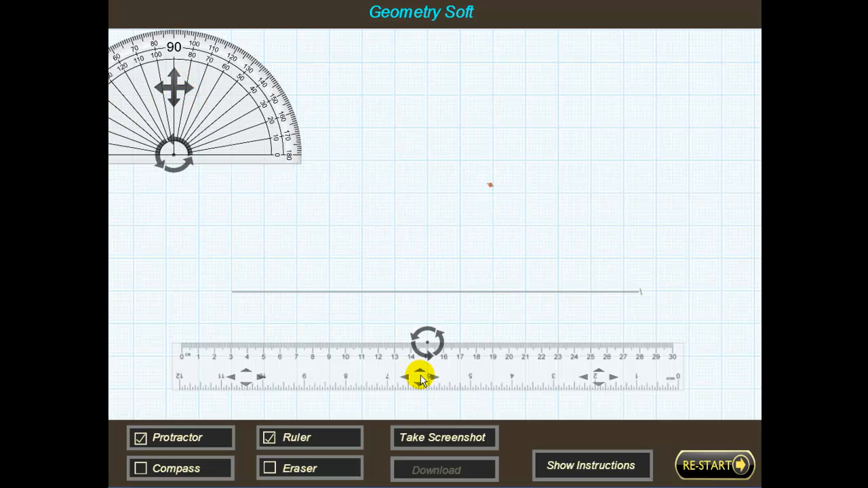Click the down arrow between inch marks 11 and 10
Image resolution: width=868 pixels, height=488 pixels.
click(x=245, y=384)
